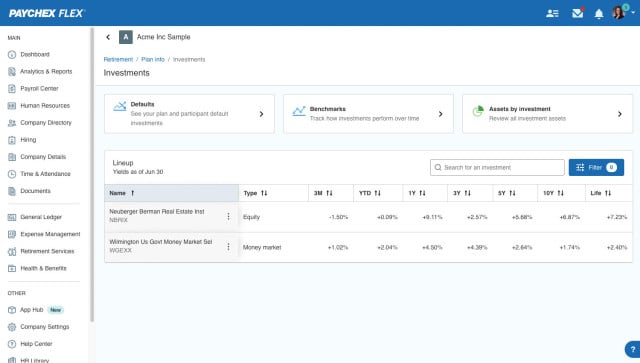Select Hiring in the sidebar
The width and height of the screenshot is (640, 363).
click(x=28, y=140)
